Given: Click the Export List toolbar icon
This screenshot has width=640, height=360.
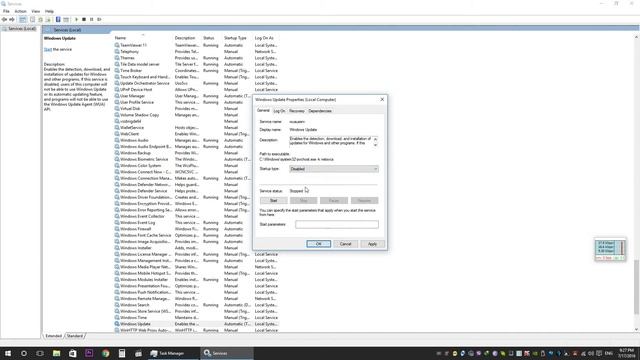Looking at the screenshot, I should coord(48,19).
